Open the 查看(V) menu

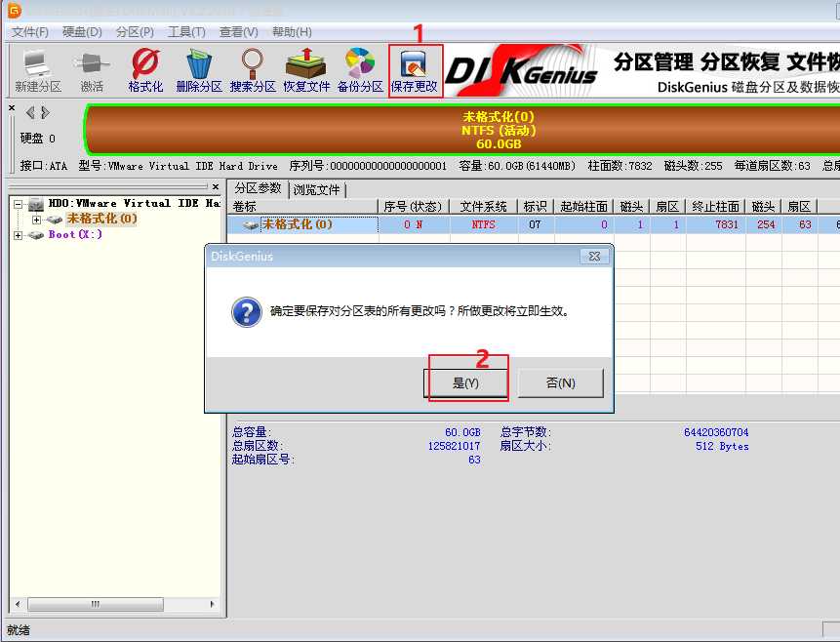tap(238, 32)
